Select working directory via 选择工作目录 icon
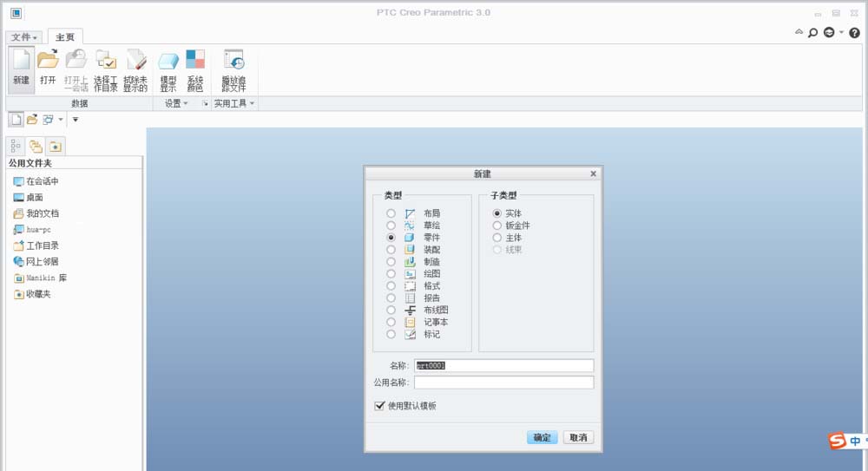The height and width of the screenshot is (471, 868). pyautogui.click(x=105, y=69)
